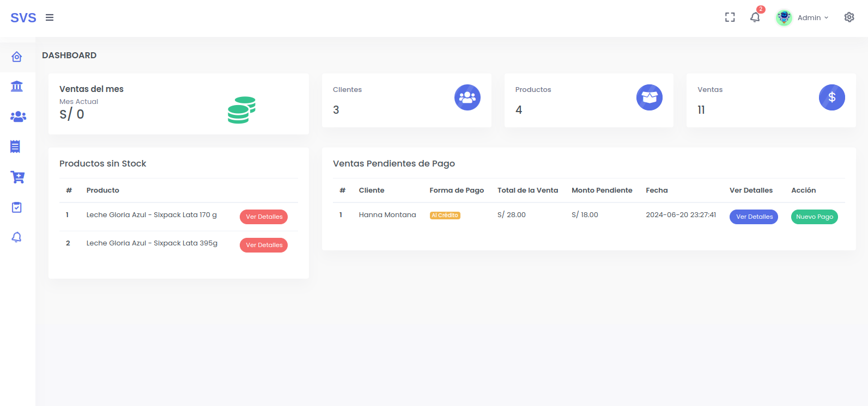This screenshot has height=406, width=868.
Task: View details for Leche Gloria Sixpack Lata 170 g
Action: click(x=264, y=217)
